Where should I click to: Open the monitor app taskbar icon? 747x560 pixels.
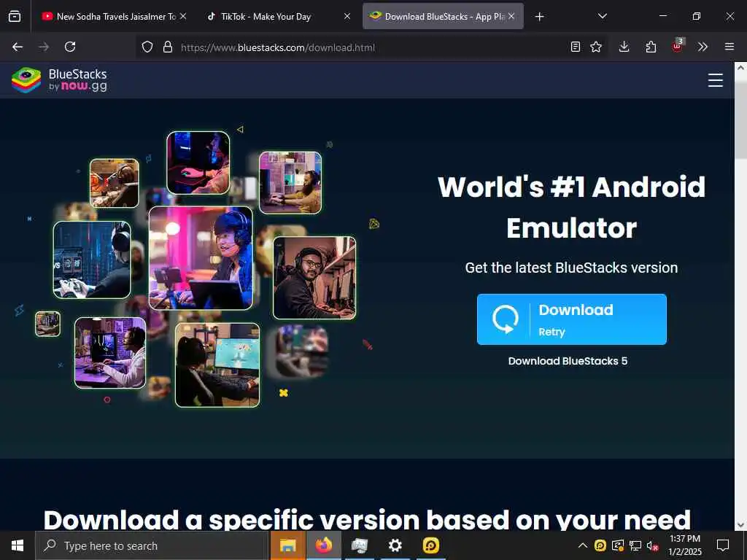pos(359,545)
